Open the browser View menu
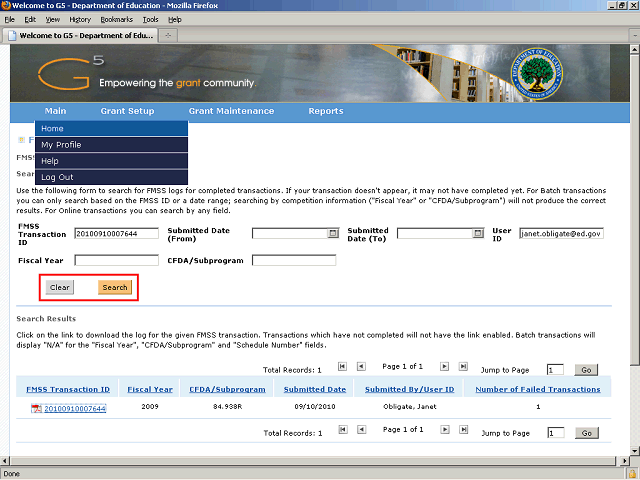 pos(53,20)
